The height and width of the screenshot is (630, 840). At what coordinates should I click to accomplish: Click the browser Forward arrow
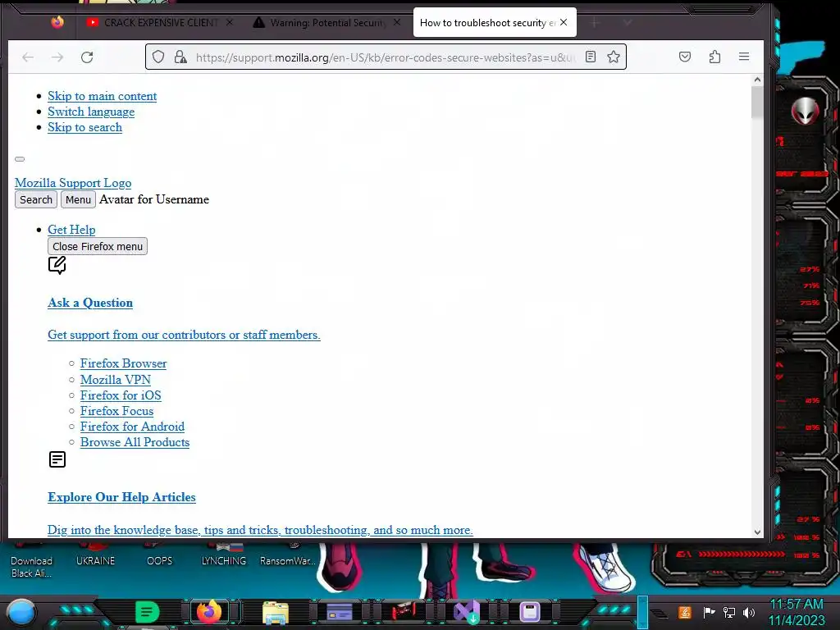pos(57,57)
